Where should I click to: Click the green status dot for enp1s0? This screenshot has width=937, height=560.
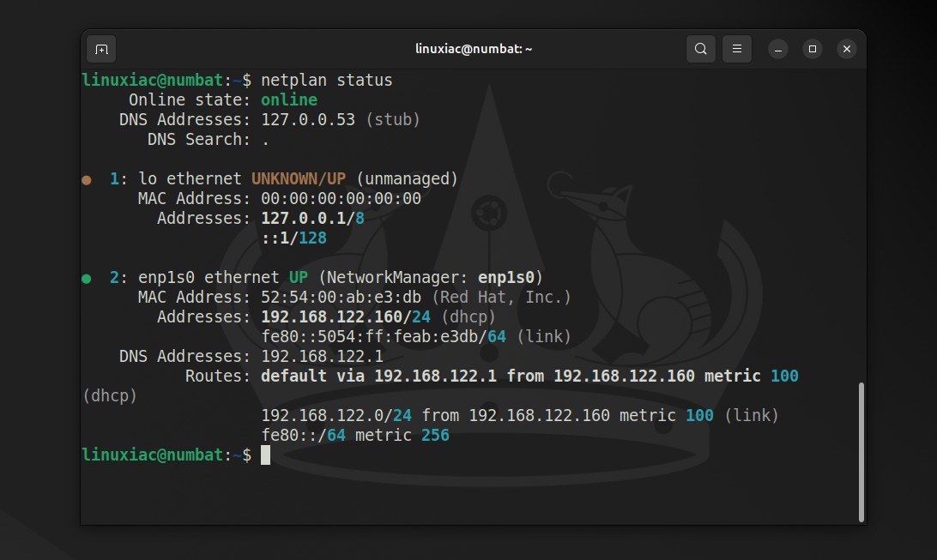(87, 278)
